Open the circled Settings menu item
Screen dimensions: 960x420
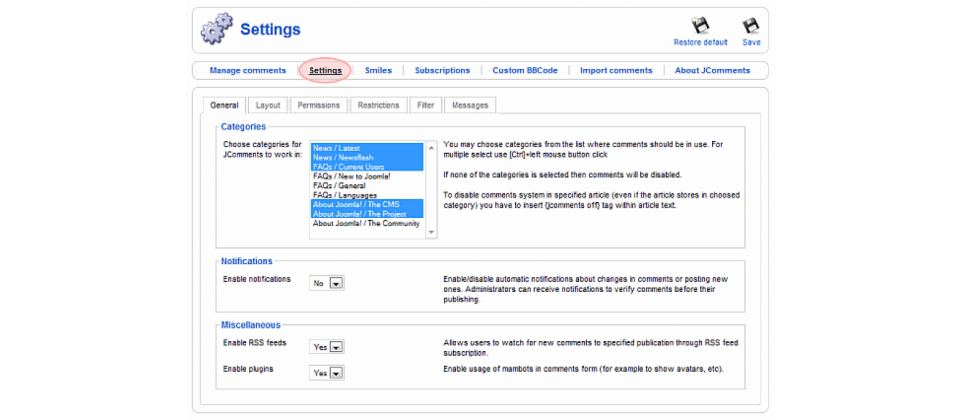[325, 70]
